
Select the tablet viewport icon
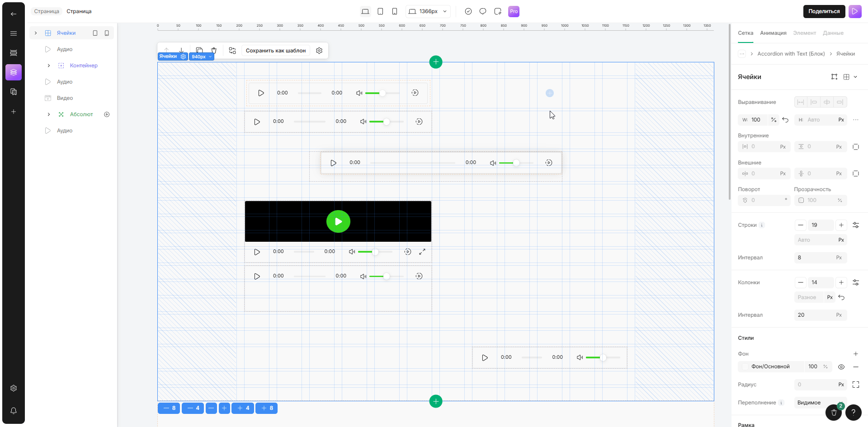[380, 11]
